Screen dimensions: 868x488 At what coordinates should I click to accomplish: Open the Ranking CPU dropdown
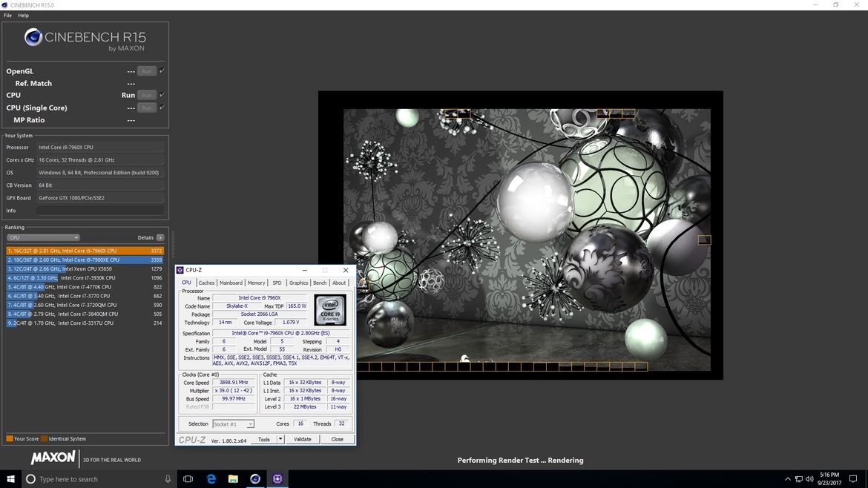pyautogui.click(x=43, y=237)
